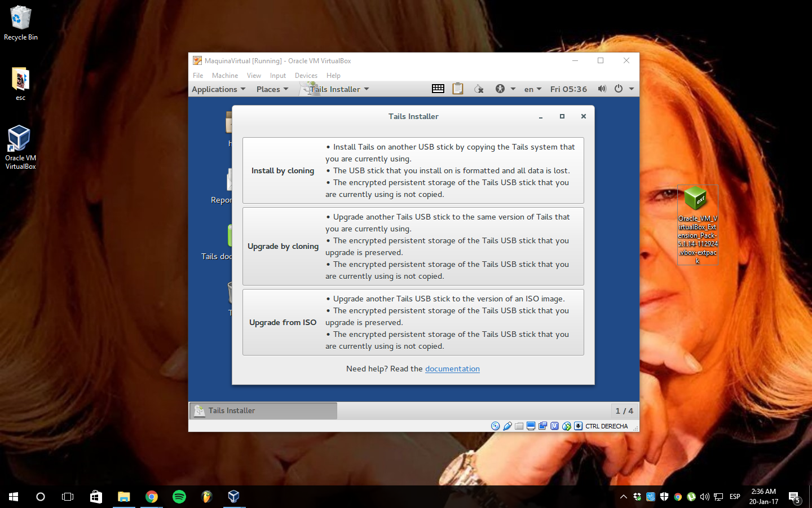
Task: Minimize the Tails Installer dialog
Action: (x=541, y=116)
